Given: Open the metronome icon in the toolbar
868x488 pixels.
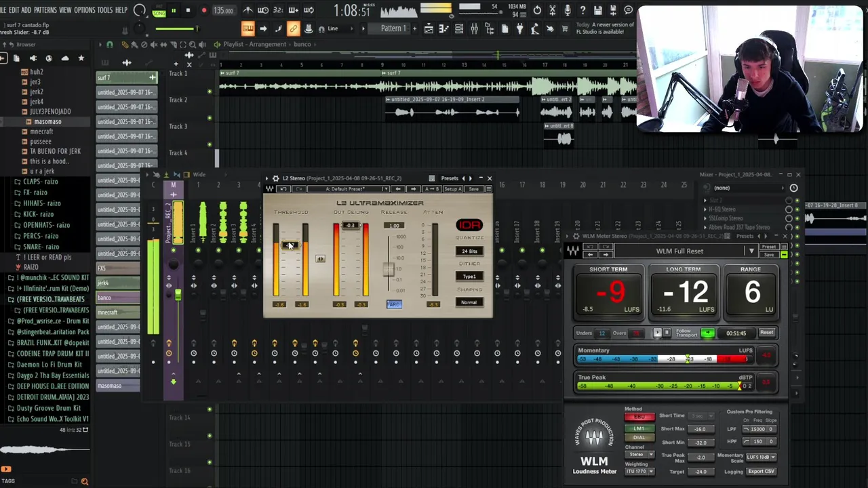Looking at the screenshot, I should tap(248, 10).
